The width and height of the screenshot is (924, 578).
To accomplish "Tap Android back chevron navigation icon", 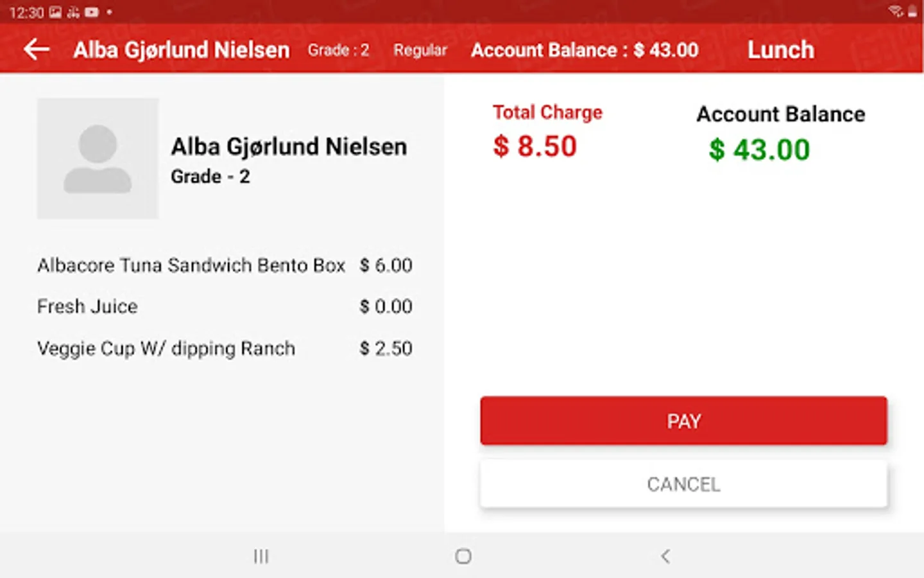I will click(665, 556).
